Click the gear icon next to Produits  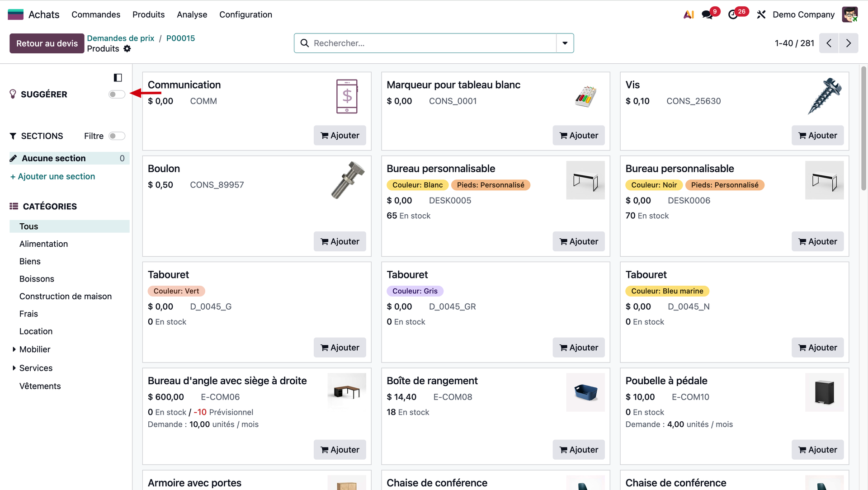[127, 49]
